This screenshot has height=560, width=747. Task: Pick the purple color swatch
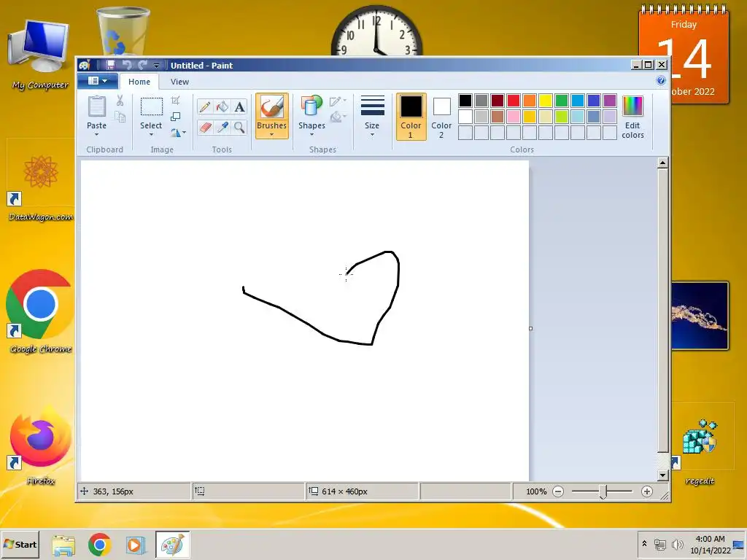(610, 101)
